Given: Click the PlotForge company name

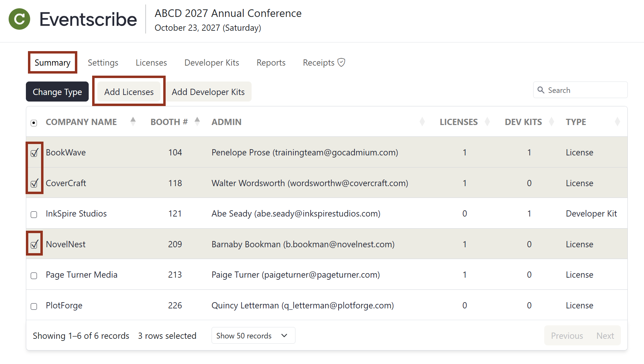Looking at the screenshot, I should coord(64,305).
